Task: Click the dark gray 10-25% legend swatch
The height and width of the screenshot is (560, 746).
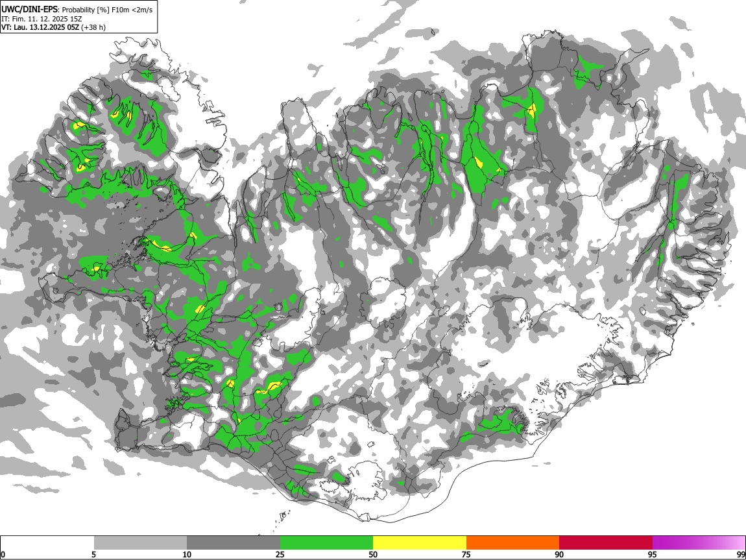Action: 234,542
